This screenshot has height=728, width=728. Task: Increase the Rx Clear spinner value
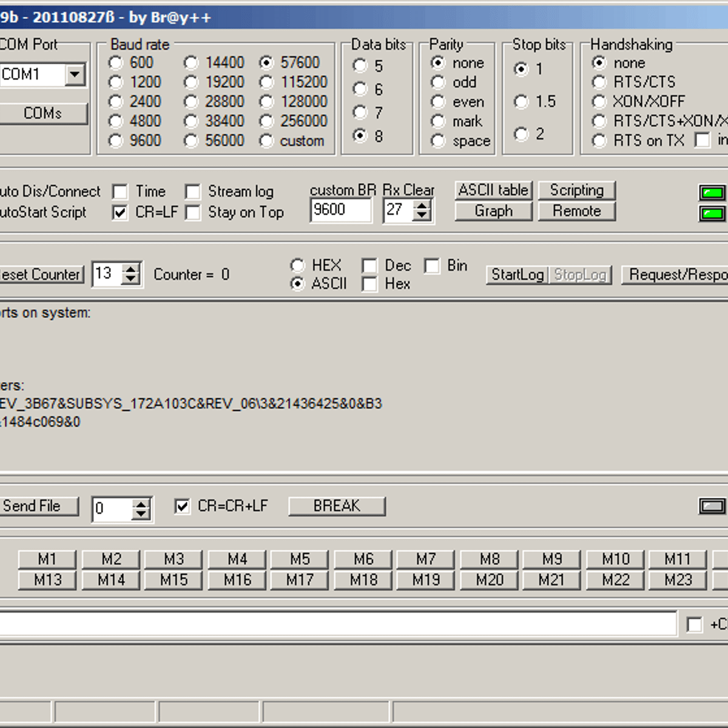[x=422, y=205]
